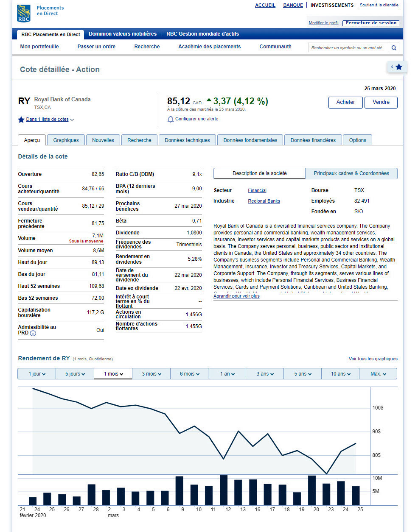Open the Regional Banks industry link

[264, 201]
